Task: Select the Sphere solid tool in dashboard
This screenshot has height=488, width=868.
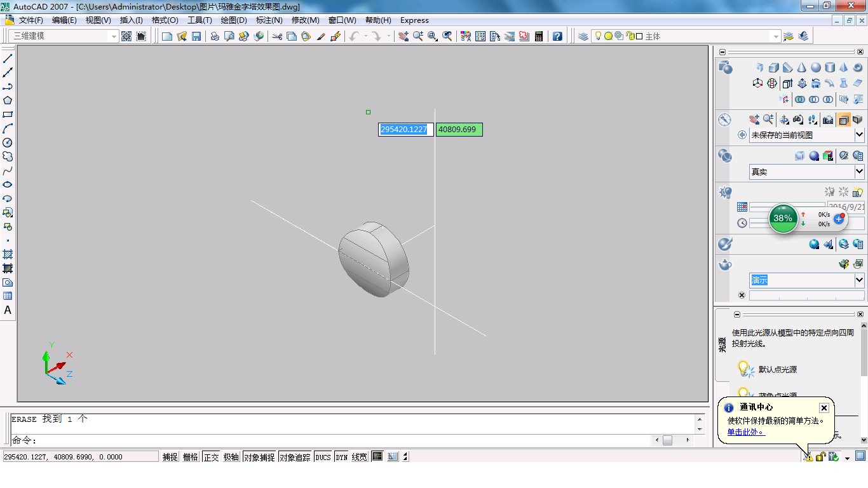Action: (815, 67)
